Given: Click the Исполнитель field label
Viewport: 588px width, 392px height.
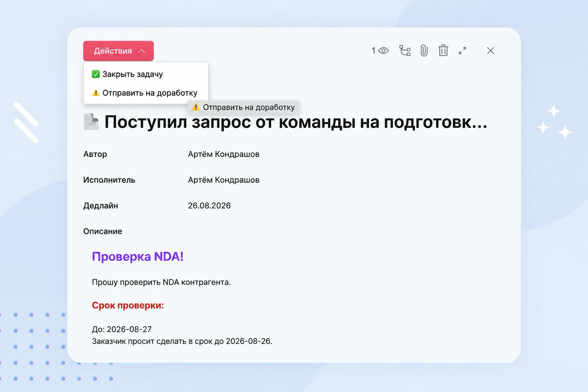Looking at the screenshot, I should point(109,180).
